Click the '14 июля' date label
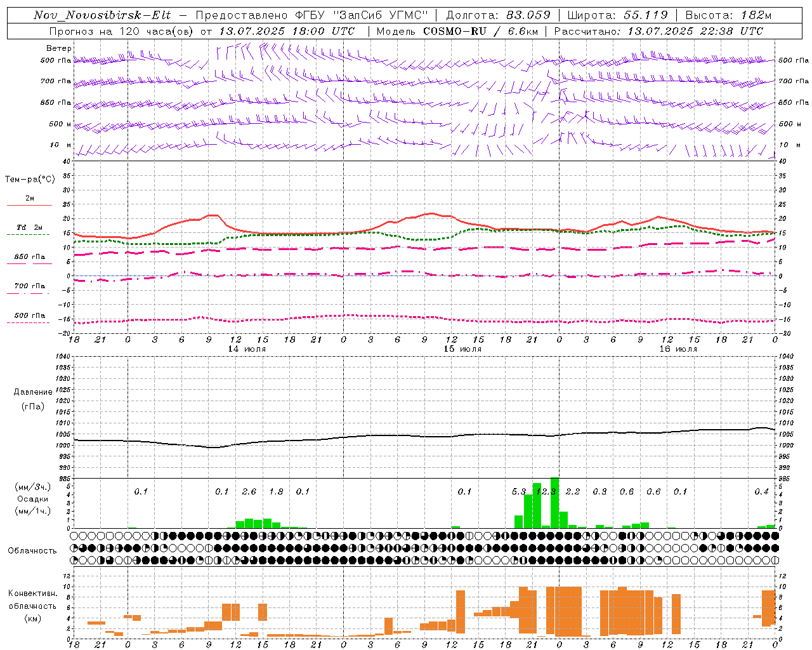Screen dimensions: 812x650 click(247, 348)
